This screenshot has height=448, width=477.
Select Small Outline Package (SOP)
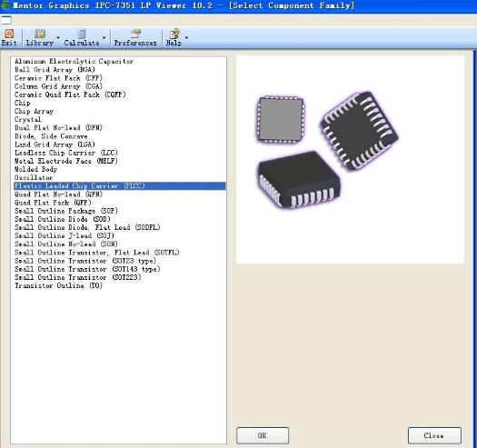tap(66, 211)
